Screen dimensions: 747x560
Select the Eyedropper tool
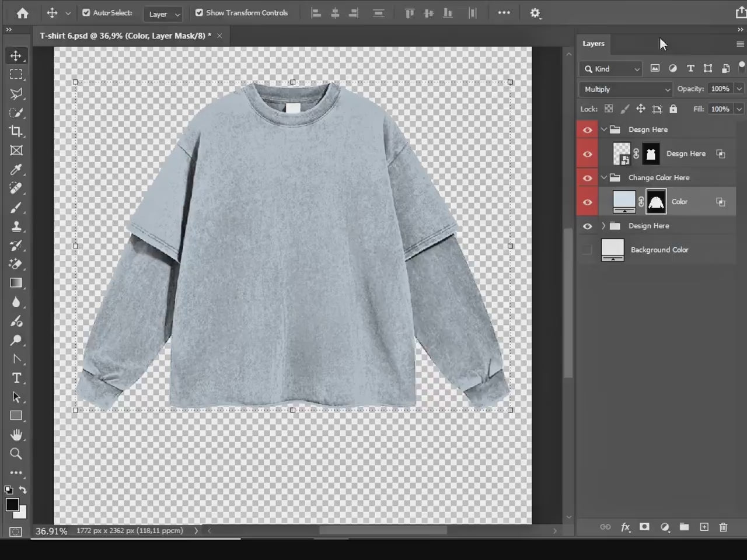click(16, 170)
